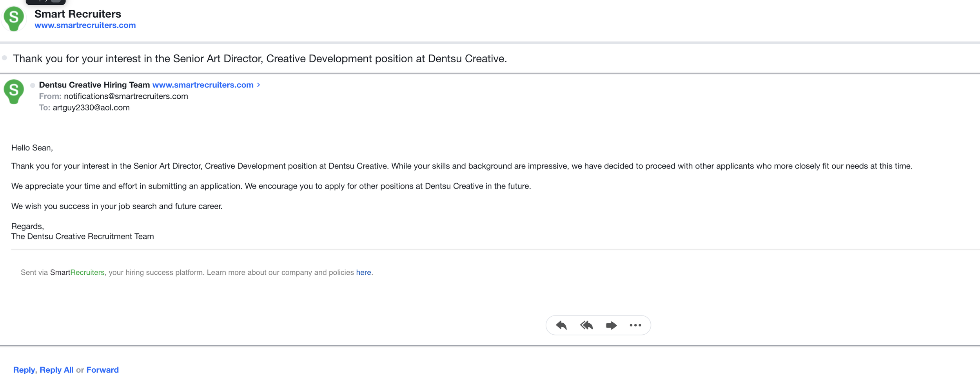The image size is (980, 377).
Task: Click 'We wish you success' sentence
Action: pyautogui.click(x=117, y=206)
